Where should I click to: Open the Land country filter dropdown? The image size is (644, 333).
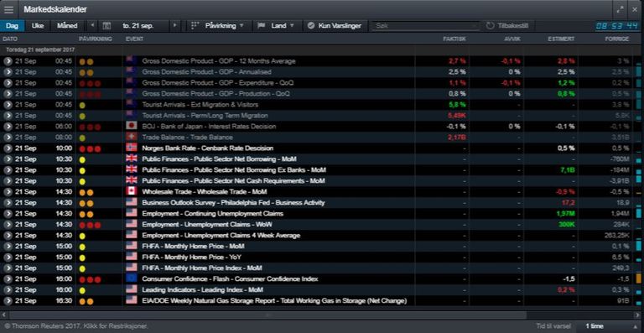tap(276, 26)
